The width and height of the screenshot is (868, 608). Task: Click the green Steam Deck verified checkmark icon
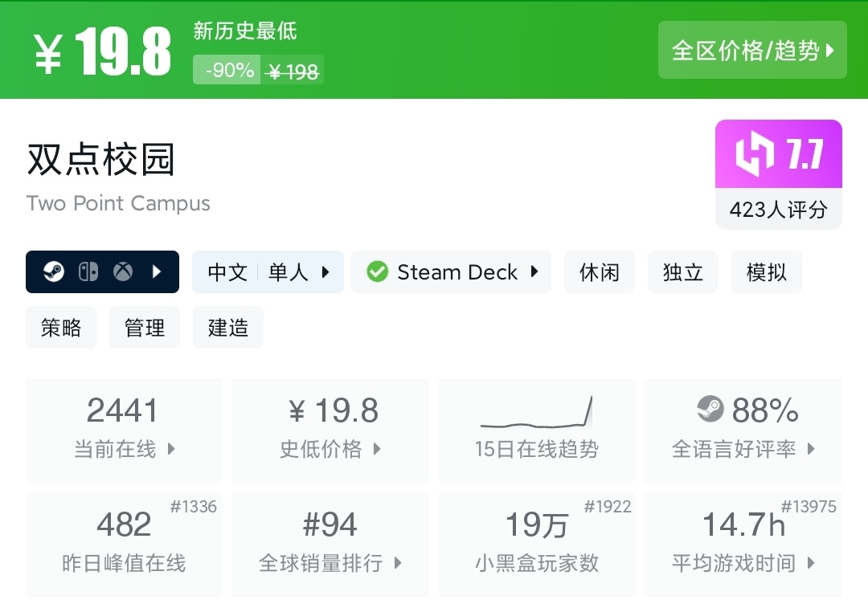pyautogui.click(x=377, y=271)
